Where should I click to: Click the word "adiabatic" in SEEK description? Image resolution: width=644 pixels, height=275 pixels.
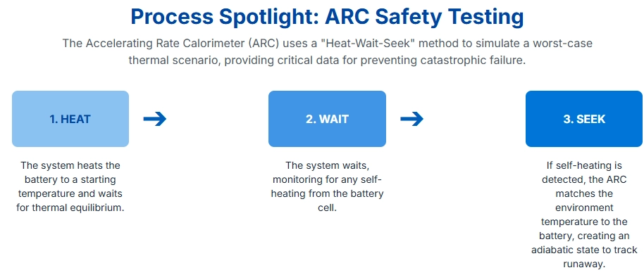tap(552, 250)
